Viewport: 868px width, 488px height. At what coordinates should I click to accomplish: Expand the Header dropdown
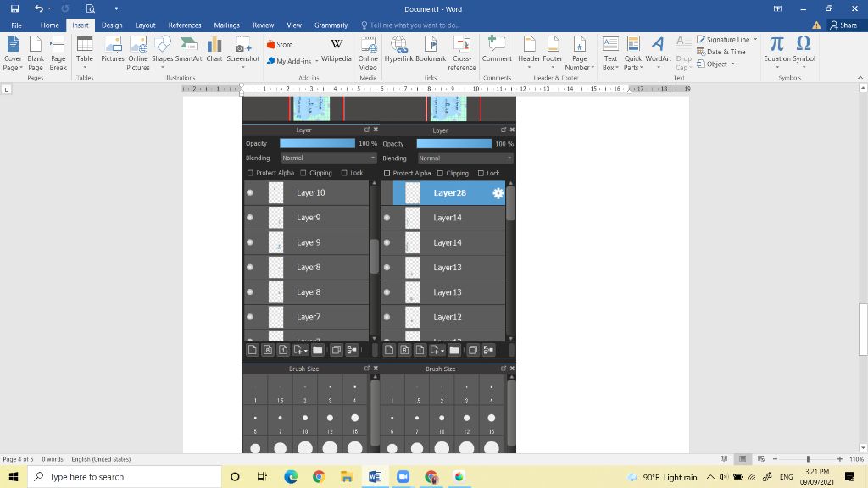(x=529, y=68)
